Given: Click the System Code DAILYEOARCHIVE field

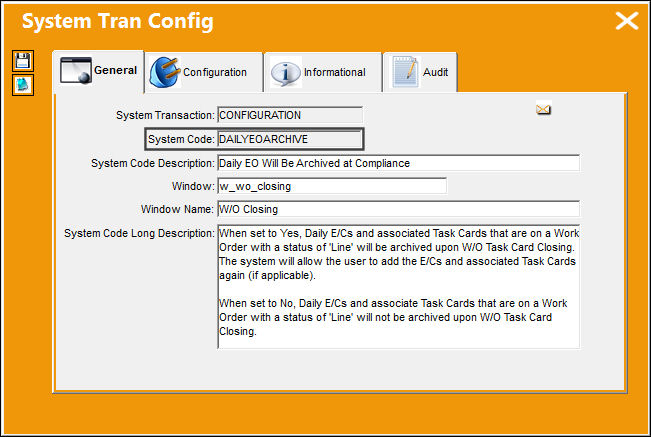Looking at the screenshot, I should tap(290, 139).
